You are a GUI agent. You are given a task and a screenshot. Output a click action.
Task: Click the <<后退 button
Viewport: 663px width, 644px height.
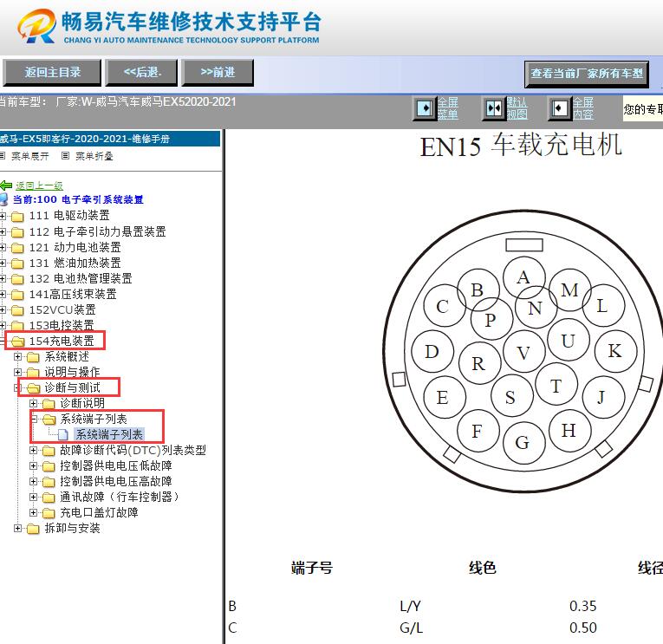[x=142, y=73]
